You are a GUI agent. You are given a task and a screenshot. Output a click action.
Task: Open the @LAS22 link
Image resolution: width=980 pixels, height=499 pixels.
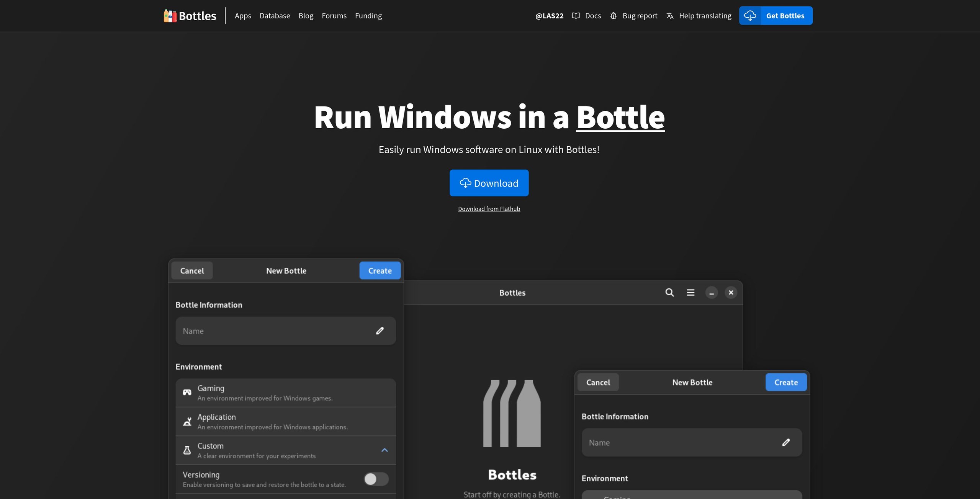[x=549, y=16]
